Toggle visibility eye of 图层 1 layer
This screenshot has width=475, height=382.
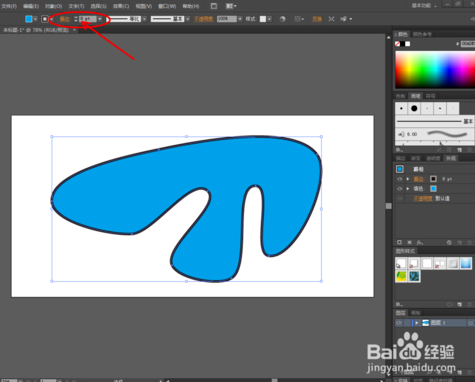pos(399,323)
